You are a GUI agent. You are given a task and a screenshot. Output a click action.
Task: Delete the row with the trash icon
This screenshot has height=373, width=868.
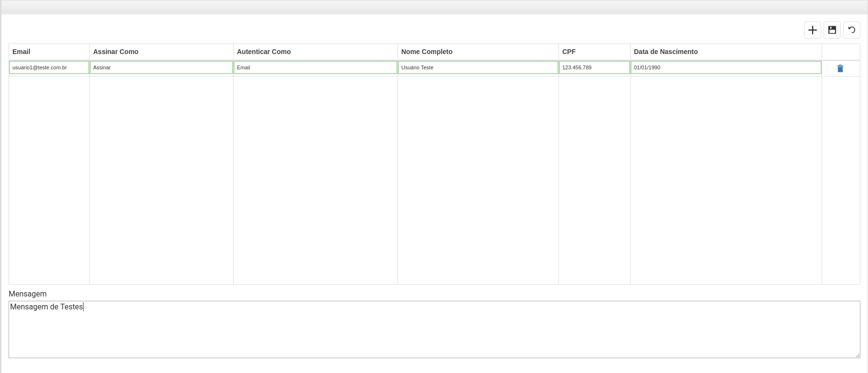pos(840,68)
